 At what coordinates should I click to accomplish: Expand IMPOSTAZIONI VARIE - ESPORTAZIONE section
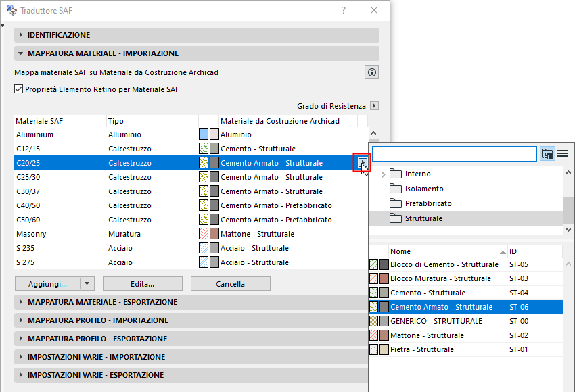(191, 375)
